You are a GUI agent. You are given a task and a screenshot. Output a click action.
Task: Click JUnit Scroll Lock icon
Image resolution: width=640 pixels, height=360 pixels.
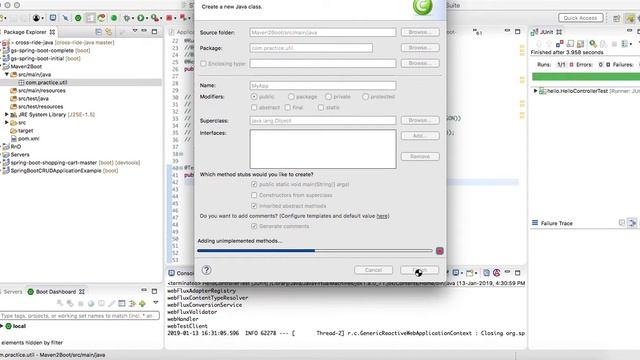(x=570, y=44)
